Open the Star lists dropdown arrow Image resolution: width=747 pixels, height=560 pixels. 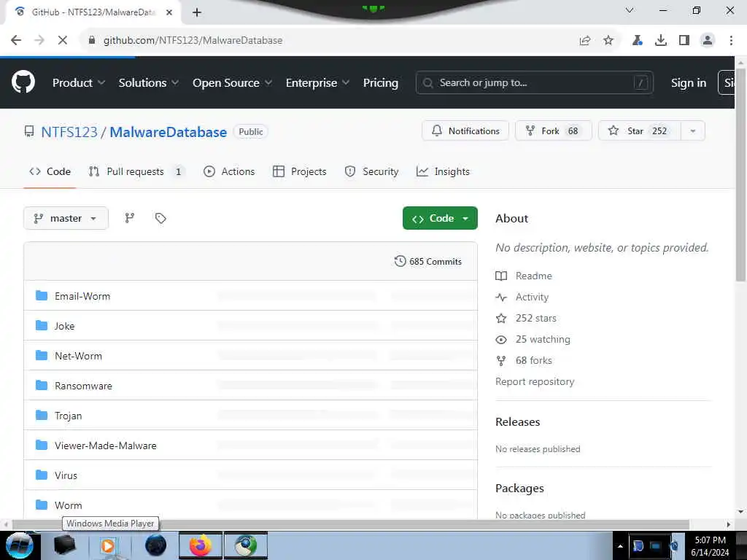[693, 131]
